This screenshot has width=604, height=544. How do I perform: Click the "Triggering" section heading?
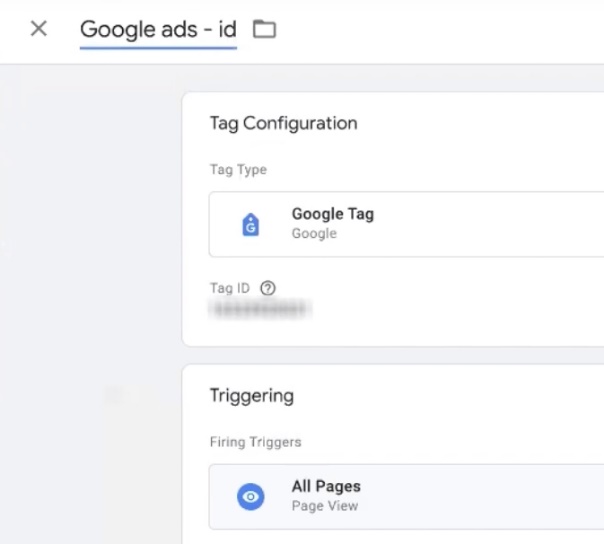252,396
